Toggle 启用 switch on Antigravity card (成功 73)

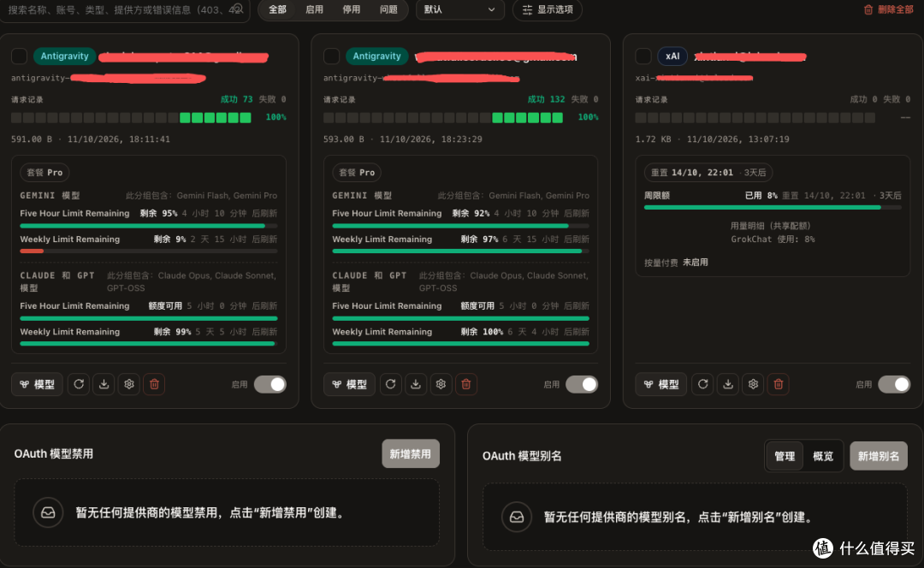(x=269, y=384)
